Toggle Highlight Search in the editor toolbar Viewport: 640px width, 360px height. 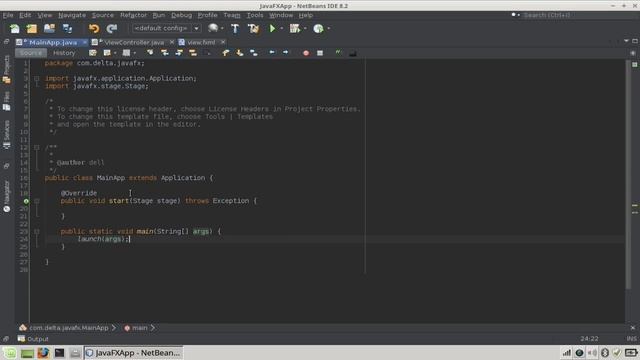click(193, 53)
